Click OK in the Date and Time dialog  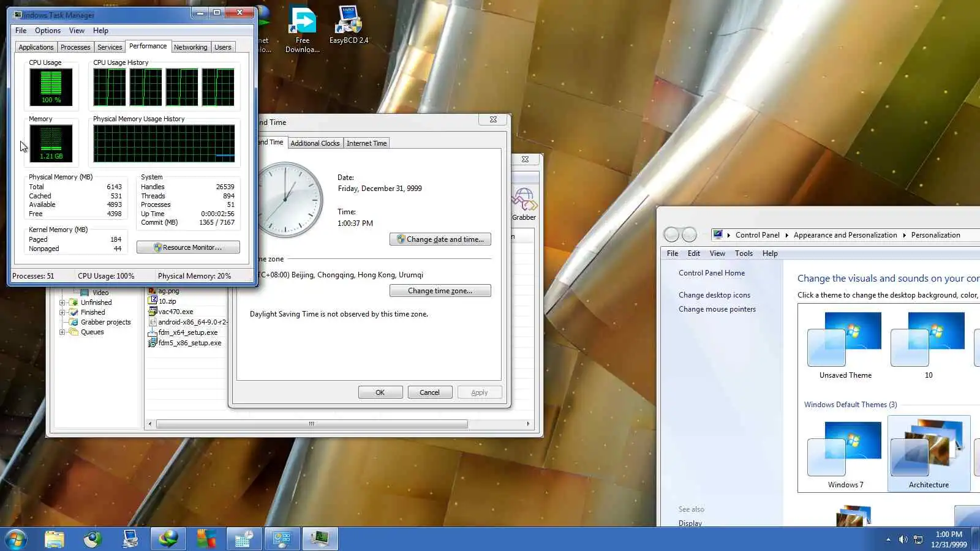pyautogui.click(x=380, y=392)
